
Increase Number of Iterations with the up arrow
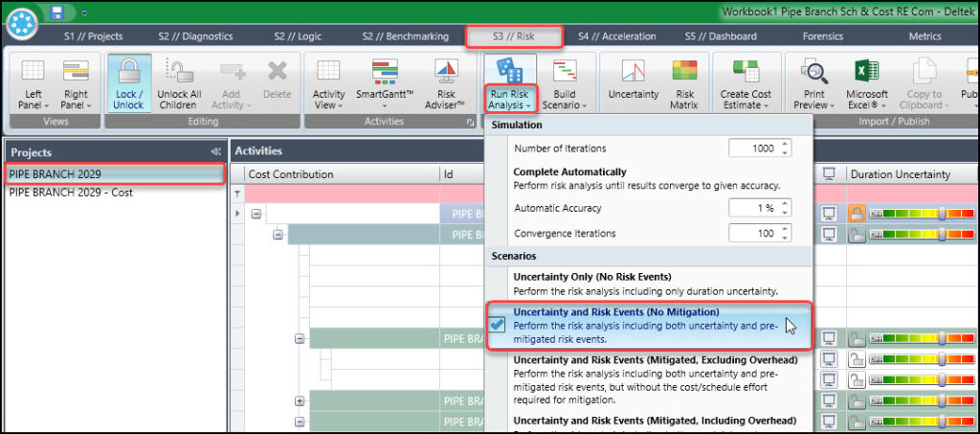point(786,145)
